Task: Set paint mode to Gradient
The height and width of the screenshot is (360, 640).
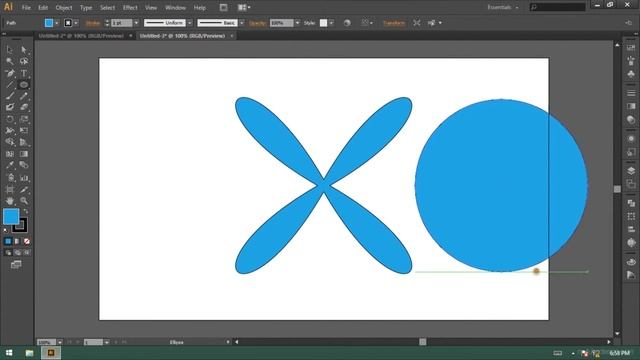Action: [x=17, y=241]
